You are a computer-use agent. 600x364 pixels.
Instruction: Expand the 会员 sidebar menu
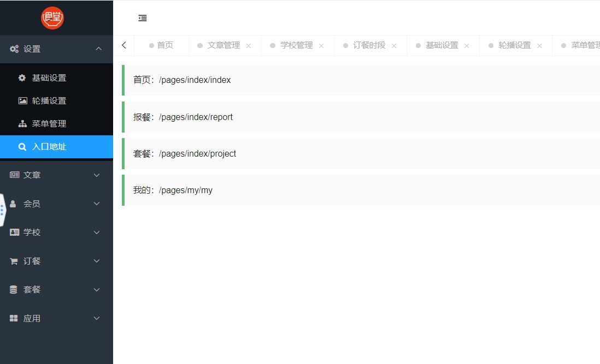pyautogui.click(x=97, y=204)
